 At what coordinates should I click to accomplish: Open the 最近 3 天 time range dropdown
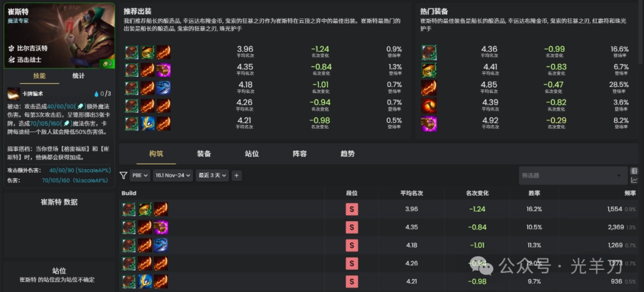point(213,176)
